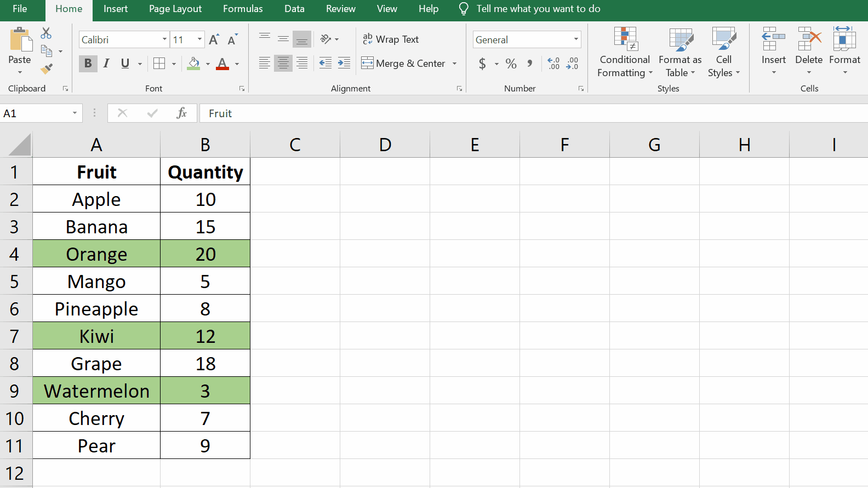Viewport: 868px width, 488px height.
Task: Apply the red Font Color
Action: [222, 64]
